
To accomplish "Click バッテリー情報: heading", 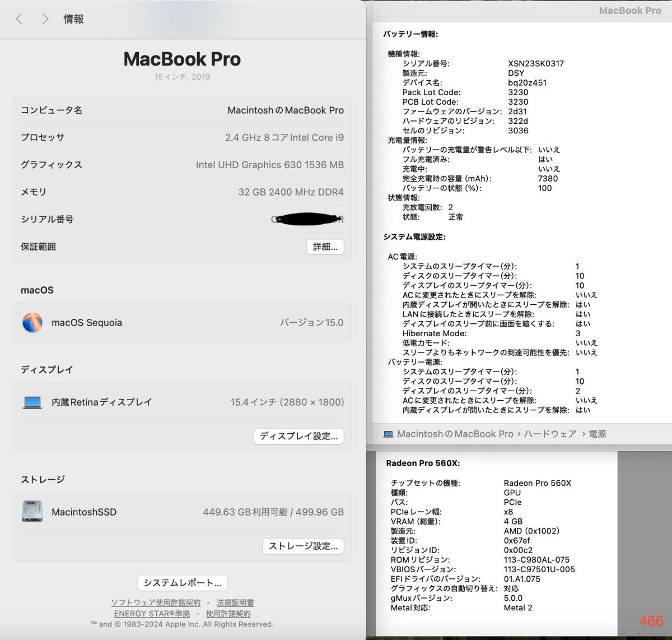I will [x=410, y=34].
